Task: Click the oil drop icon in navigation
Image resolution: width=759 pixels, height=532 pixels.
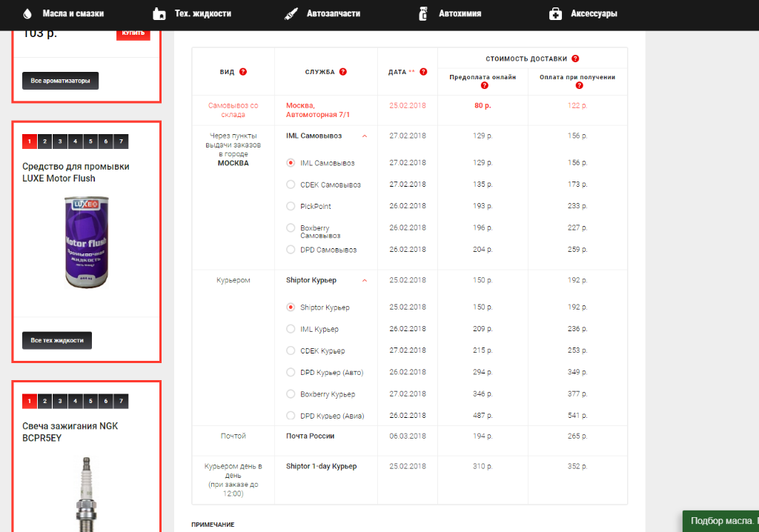Action: 27,13
